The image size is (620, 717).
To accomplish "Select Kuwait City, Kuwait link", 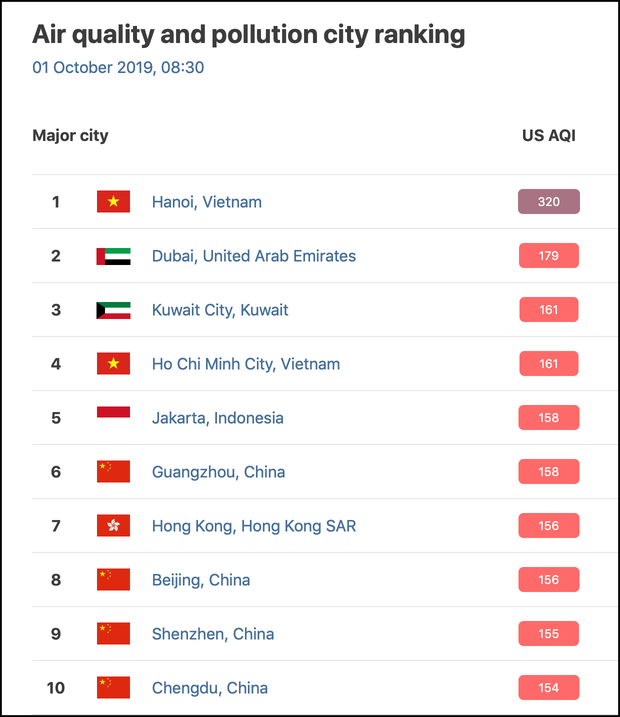I will point(220,310).
